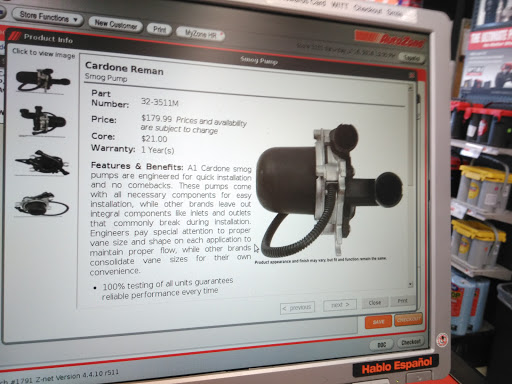The height and width of the screenshot is (384, 512).
Task: Select the third smog pump thumbnail
Action: click(x=42, y=163)
